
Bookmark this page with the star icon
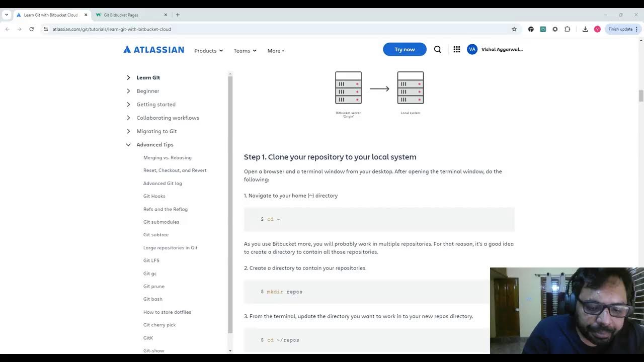[514, 29]
